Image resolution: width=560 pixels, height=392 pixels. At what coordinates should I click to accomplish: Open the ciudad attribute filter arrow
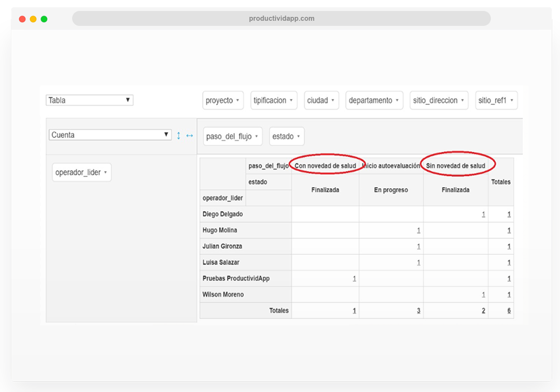[332, 100]
